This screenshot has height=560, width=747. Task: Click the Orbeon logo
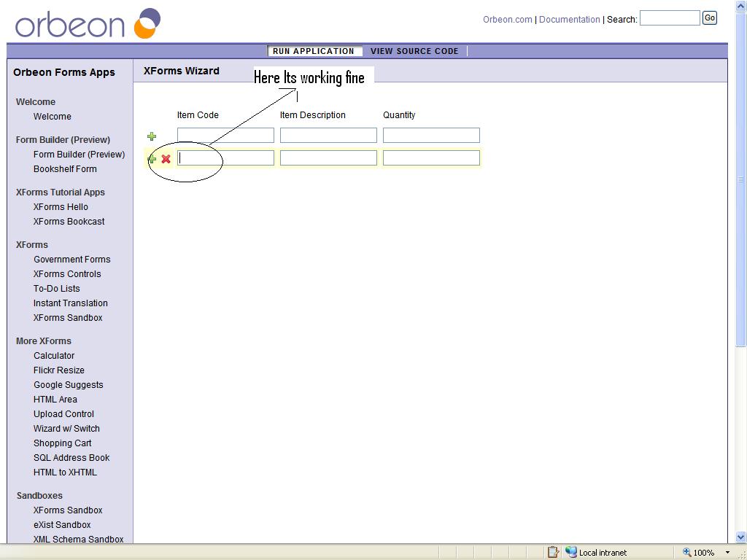88,23
